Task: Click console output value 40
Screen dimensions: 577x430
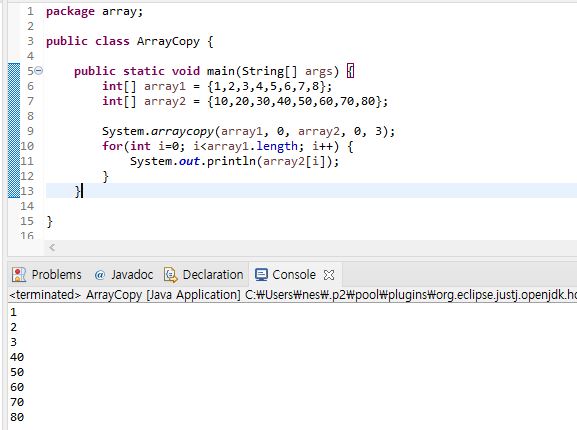Action: 17,357
